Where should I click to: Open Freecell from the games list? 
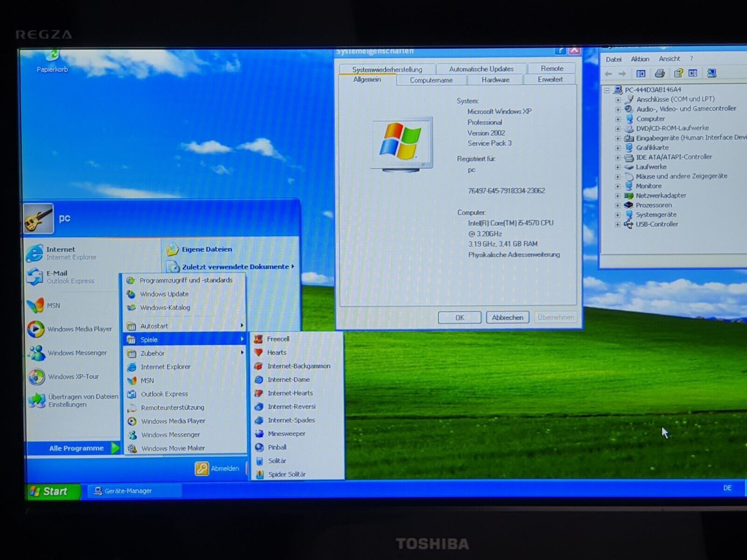click(x=278, y=339)
